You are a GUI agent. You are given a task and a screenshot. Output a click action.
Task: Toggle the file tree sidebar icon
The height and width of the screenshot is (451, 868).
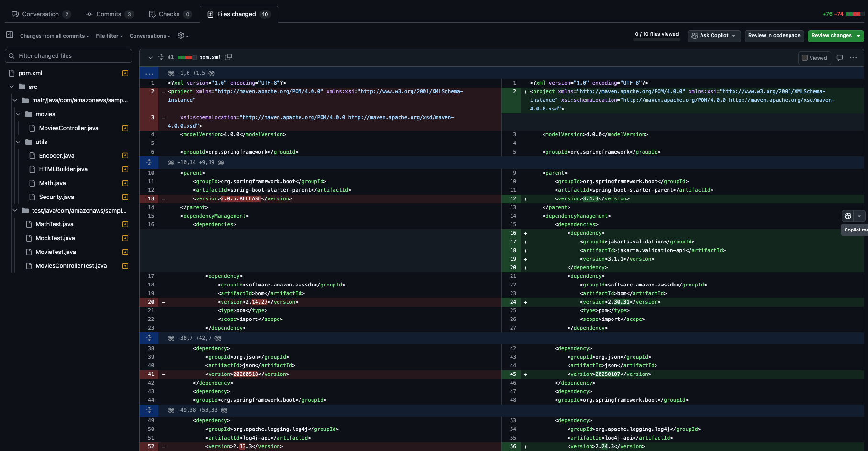point(10,34)
